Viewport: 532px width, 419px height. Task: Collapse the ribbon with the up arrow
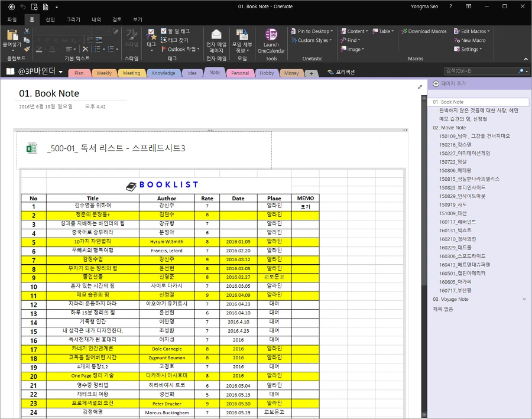pos(526,59)
